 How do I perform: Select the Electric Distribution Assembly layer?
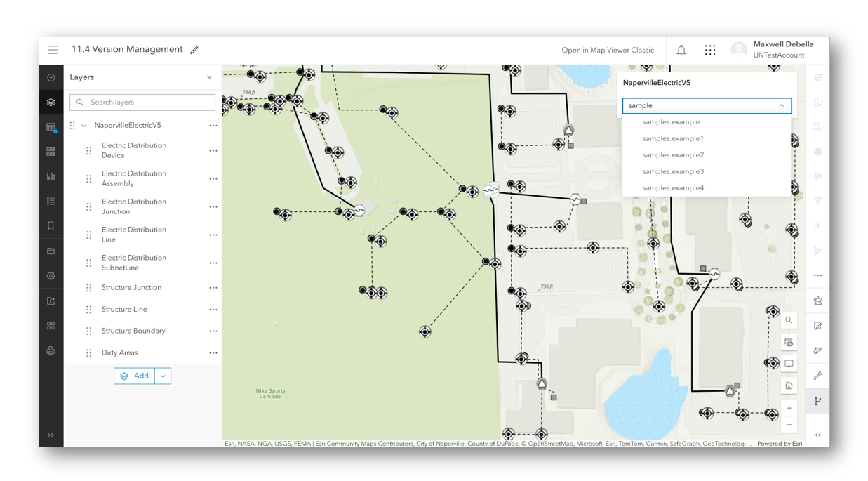(134, 178)
